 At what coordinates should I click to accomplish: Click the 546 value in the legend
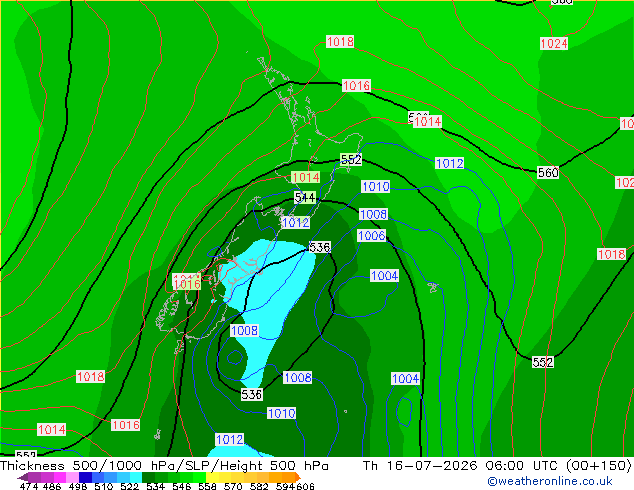180,486
